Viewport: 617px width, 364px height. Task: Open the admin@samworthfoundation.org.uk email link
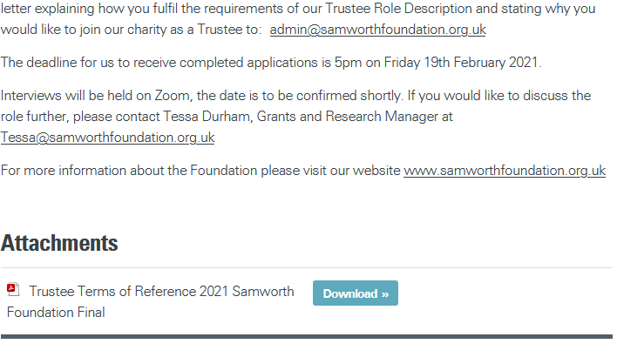click(377, 30)
